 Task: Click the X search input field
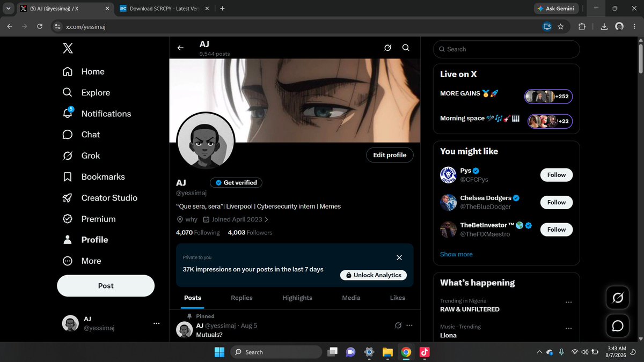pyautogui.click(x=506, y=49)
